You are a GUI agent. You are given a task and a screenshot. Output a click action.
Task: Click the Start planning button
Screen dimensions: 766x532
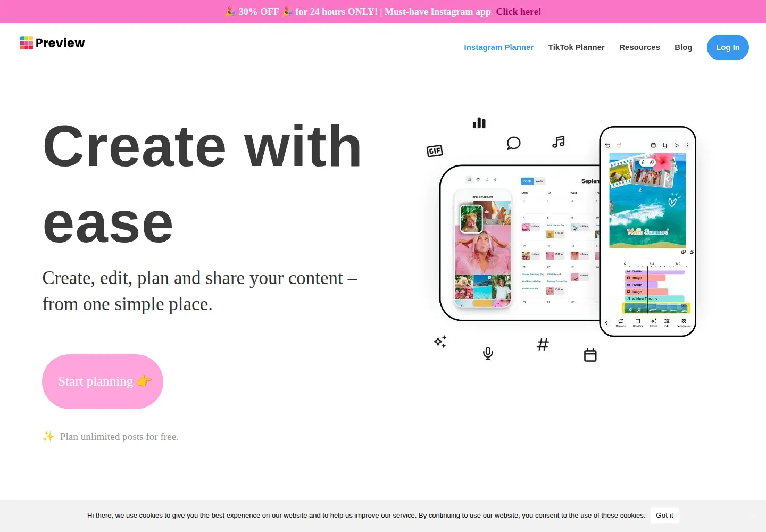coord(103,381)
